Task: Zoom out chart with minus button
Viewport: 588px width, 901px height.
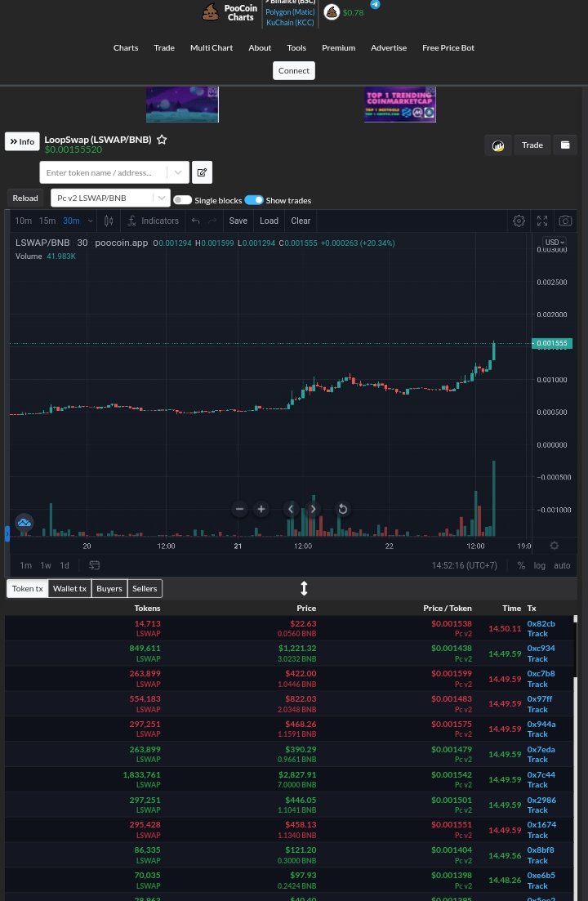Action: click(x=239, y=509)
